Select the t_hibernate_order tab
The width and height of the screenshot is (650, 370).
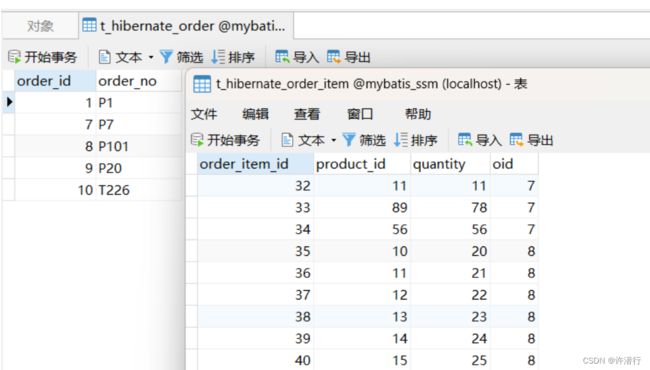pyautogui.click(x=186, y=26)
